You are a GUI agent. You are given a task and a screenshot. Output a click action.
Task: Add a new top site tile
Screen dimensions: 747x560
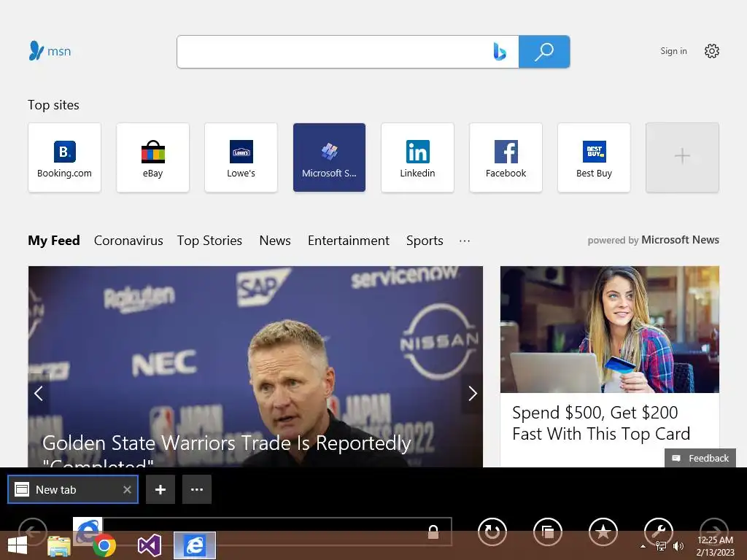coord(682,157)
